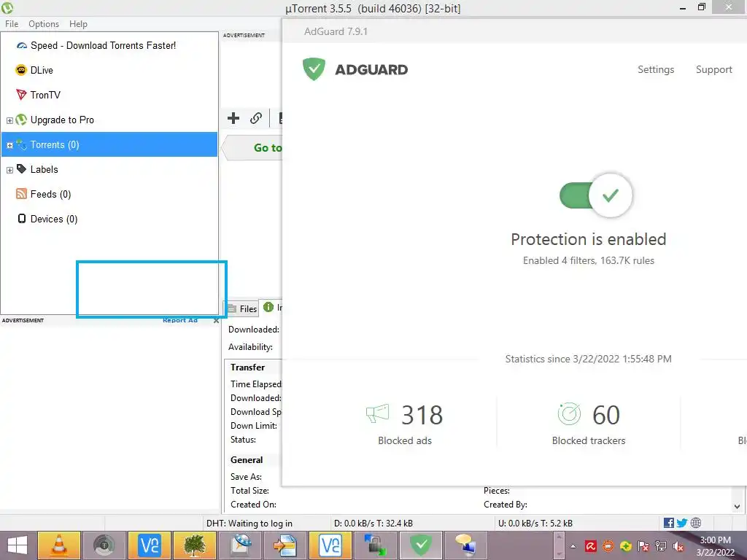Switch to AdGuard in the taskbar
747x560 pixels.
tap(421, 545)
